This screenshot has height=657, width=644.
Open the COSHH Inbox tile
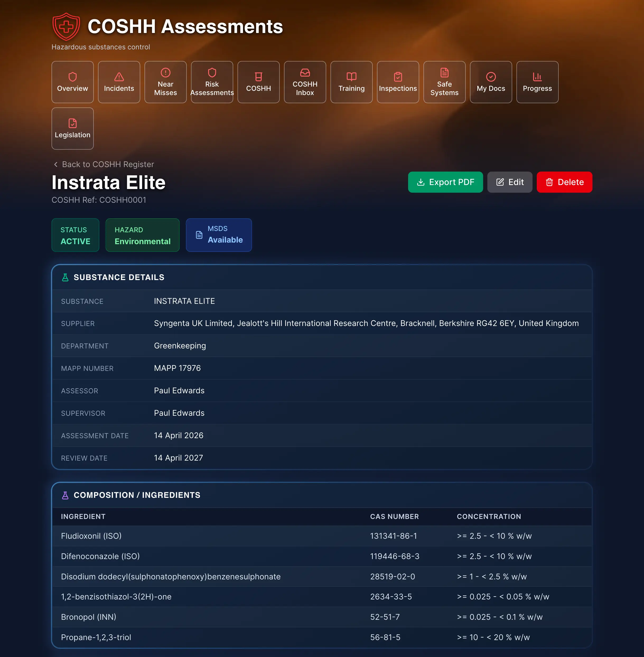click(305, 82)
